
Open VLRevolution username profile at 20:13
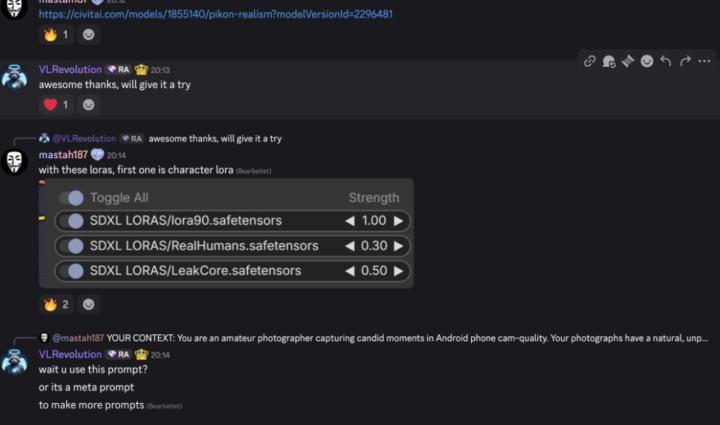click(x=70, y=69)
